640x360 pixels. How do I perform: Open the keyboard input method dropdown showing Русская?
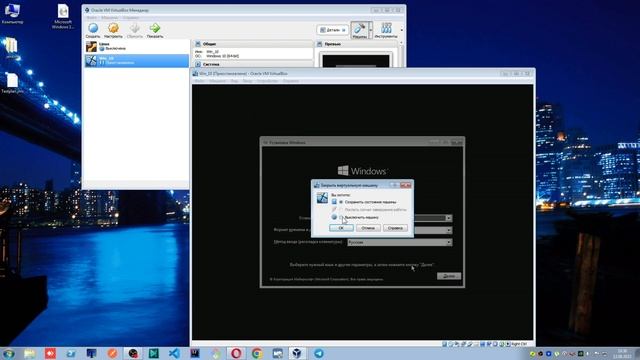click(400, 242)
